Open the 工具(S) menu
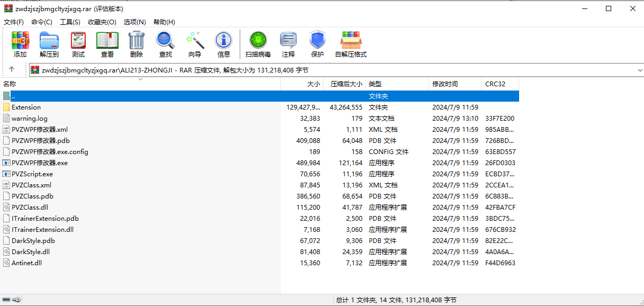Screen dimensions: 644x306 coord(70,22)
